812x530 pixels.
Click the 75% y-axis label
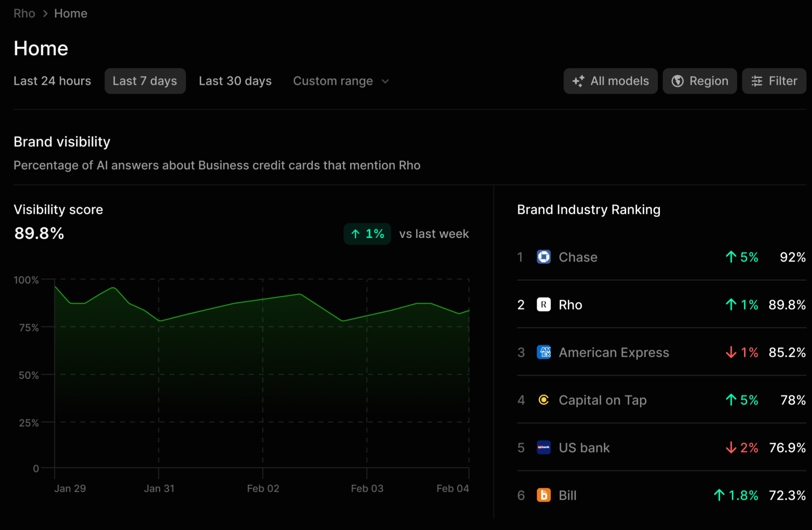tap(29, 327)
